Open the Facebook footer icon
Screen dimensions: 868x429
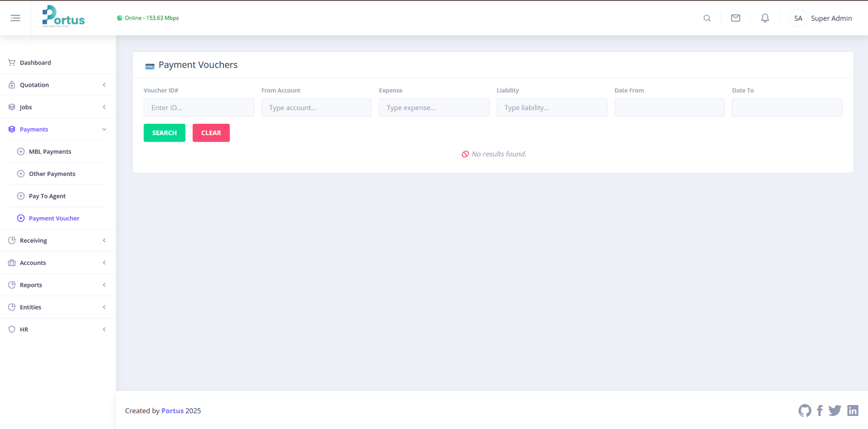[820, 411]
